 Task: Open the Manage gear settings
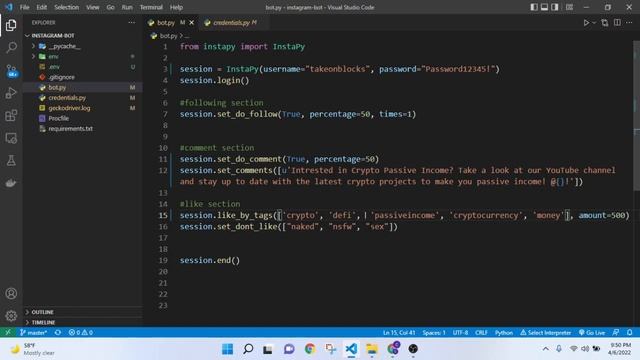coord(11,316)
